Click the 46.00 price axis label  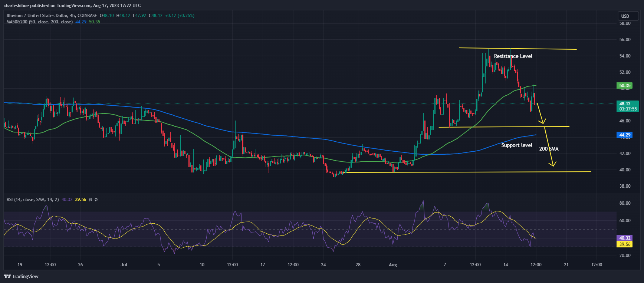(625, 121)
